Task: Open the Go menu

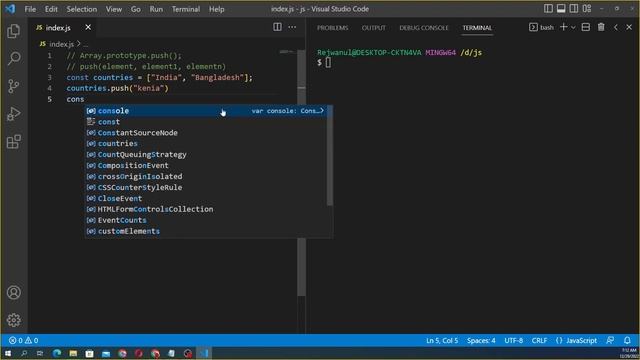Action: tap(136, 9)
